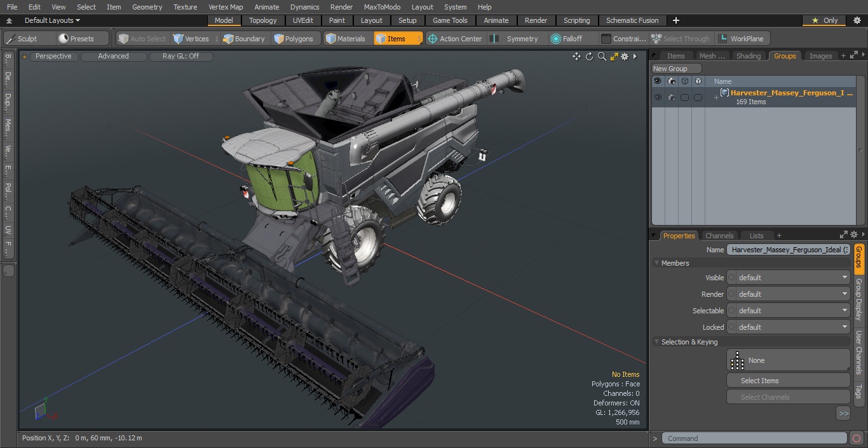Expand the Harvester group tree with plus
The height and width of the screenshot is (448, 868).
click(x=716, y=97)
